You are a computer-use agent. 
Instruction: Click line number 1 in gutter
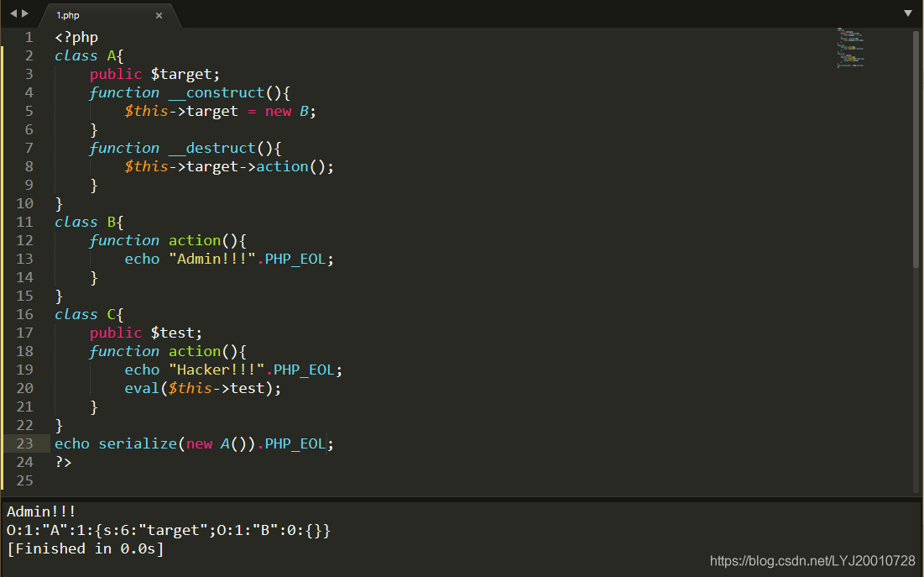29,37
